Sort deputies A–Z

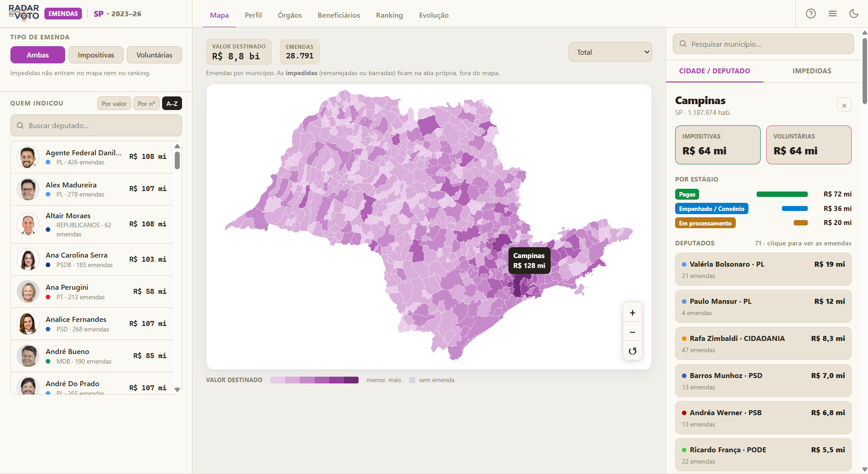click(172, 104)
